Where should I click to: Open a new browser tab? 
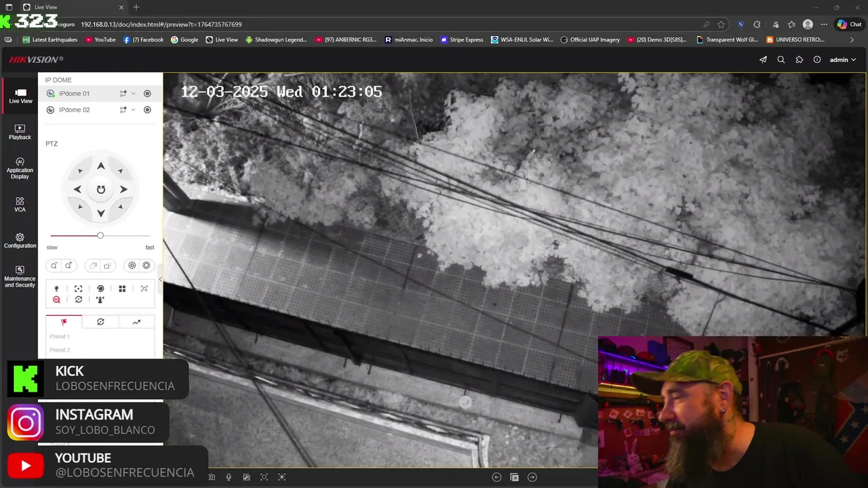click(136, 7)
